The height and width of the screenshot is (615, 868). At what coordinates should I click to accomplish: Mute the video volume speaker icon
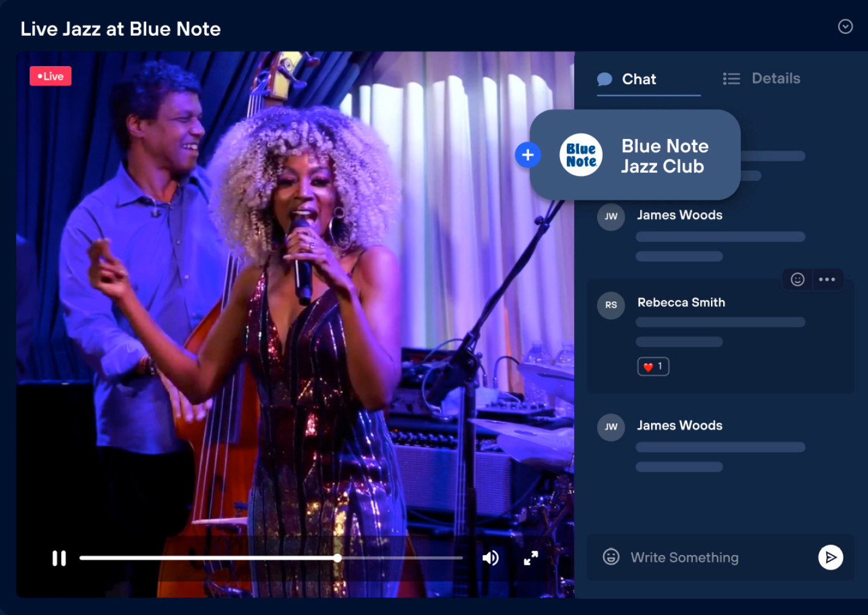click(490, 558)
